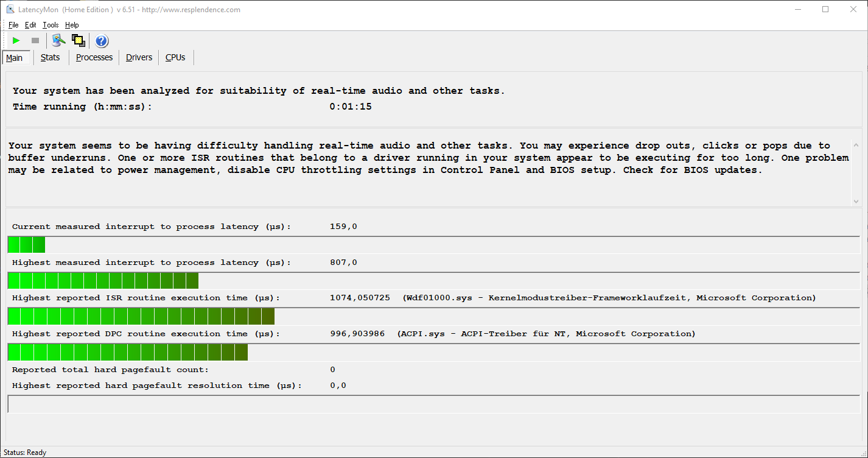Start monitoring with the green play button
This screenshot has width=868, height=458.
click(x=16, y=41)
